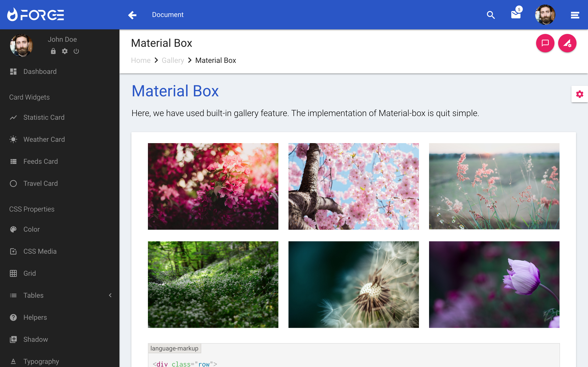
Task: Click the lock icon under John Doe
Action: point(53,51)
